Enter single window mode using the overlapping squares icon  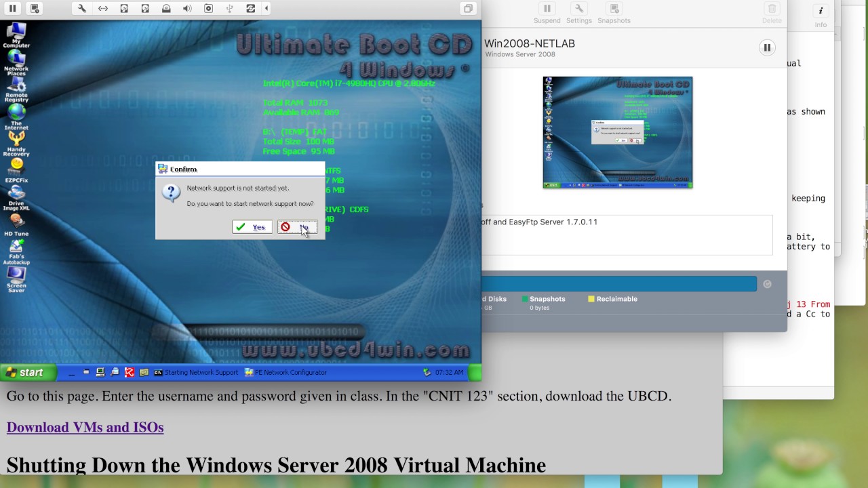click(468, 9)
